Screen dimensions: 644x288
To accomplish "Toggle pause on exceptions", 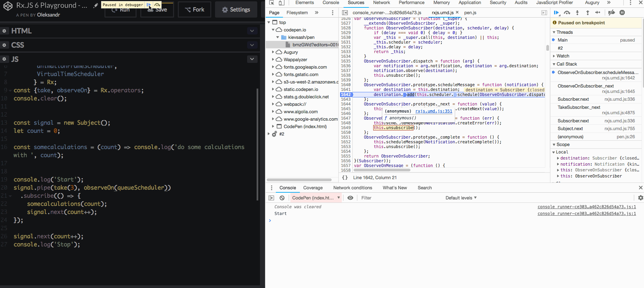I will (622, 13).
